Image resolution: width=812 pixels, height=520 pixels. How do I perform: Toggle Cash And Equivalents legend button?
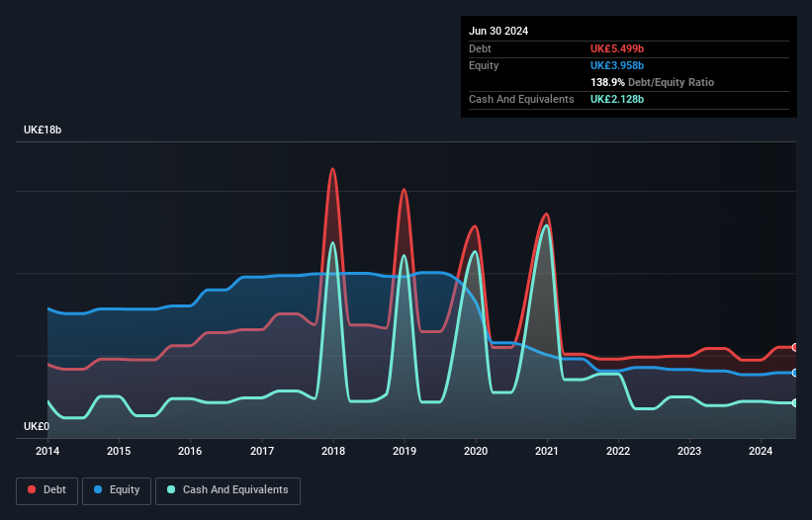[x=227, y=490]
